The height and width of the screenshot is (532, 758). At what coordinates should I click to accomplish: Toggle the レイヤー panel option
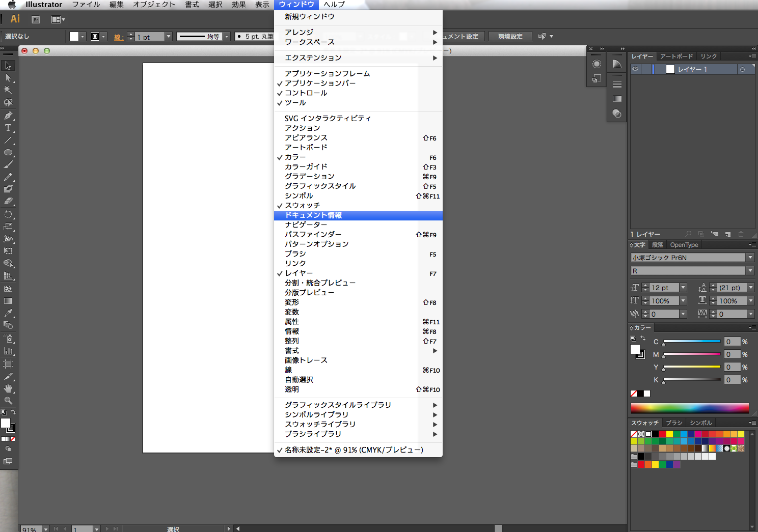tap(358, 273)
